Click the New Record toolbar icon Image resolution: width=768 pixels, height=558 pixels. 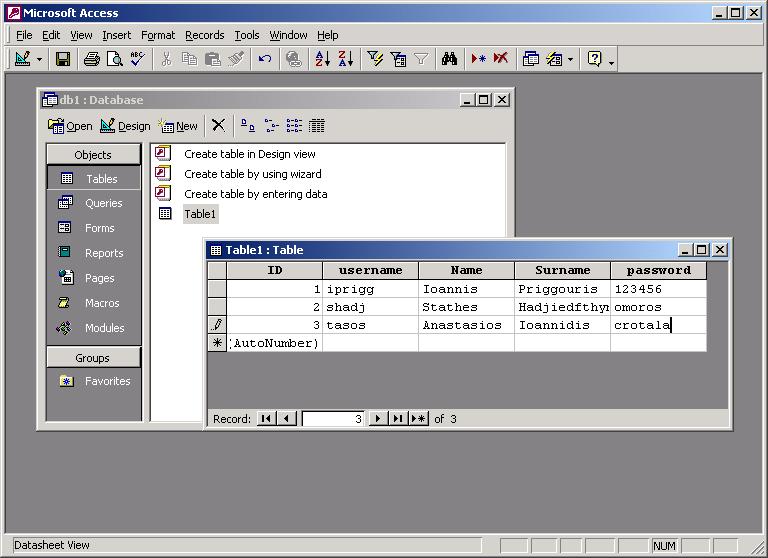tap(479, 59)
